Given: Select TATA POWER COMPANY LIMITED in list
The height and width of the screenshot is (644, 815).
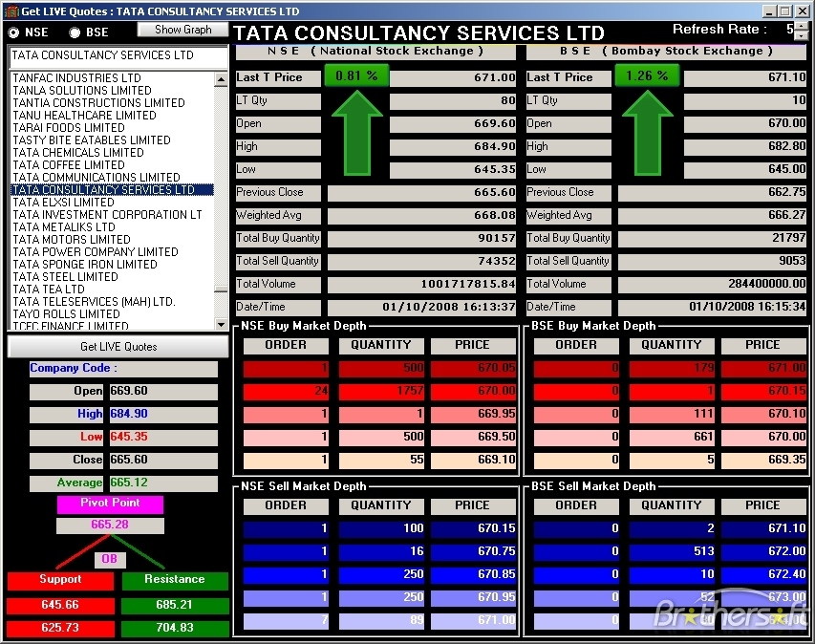Looking at the screenshot, I should (113, 252).
